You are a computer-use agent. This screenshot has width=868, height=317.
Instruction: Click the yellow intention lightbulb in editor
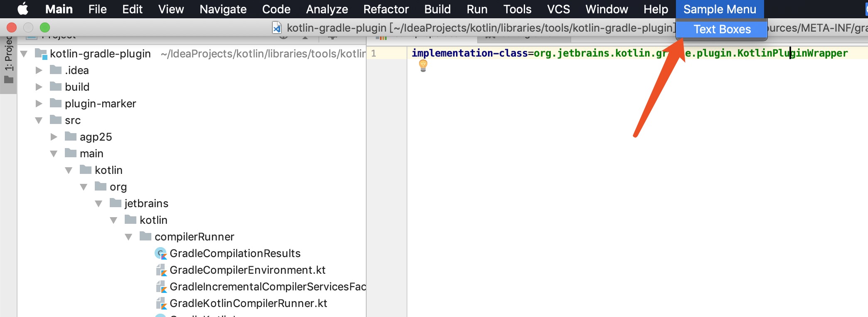pos(423,65)
